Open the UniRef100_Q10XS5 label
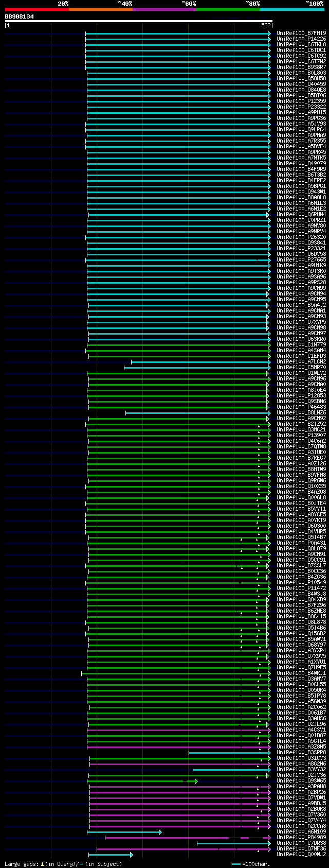Viewport: 329px width, 868px height. point(301,486)
